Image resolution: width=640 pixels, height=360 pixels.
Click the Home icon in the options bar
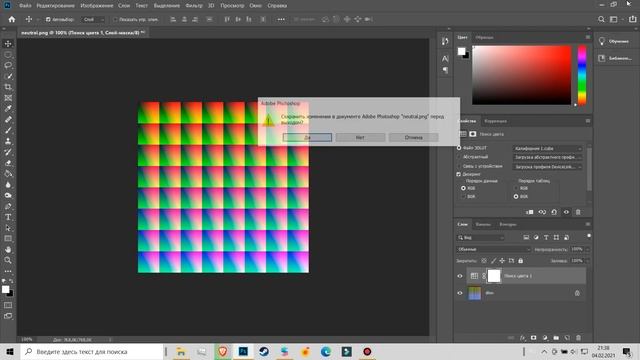[11, 19]
